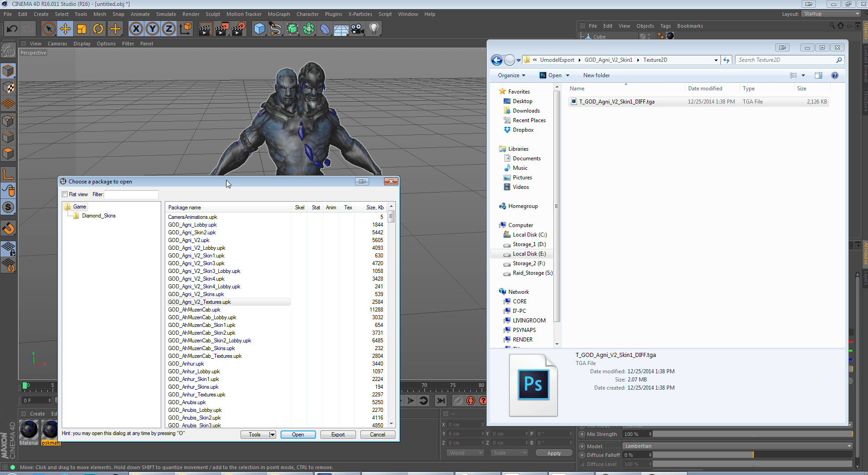Switch the coordinate system icon
The height and width of the screenshot is (475, 868).
coord(185,29)
